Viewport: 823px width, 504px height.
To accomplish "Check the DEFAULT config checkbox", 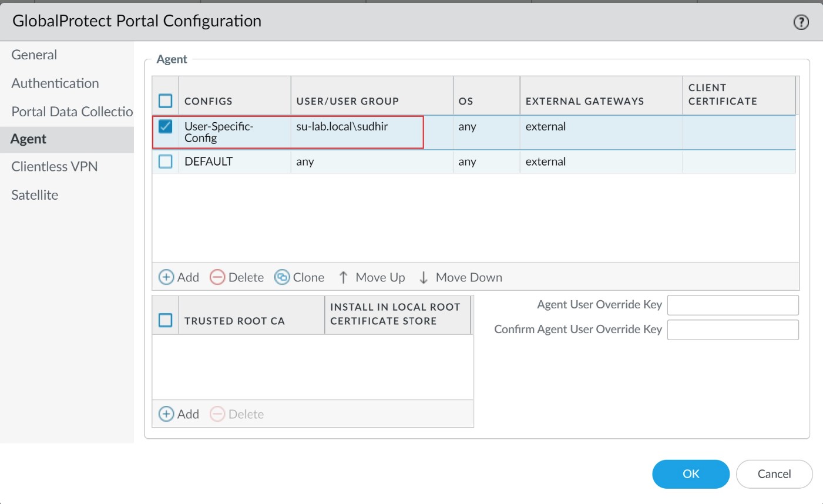I will (x=165, y=161).
